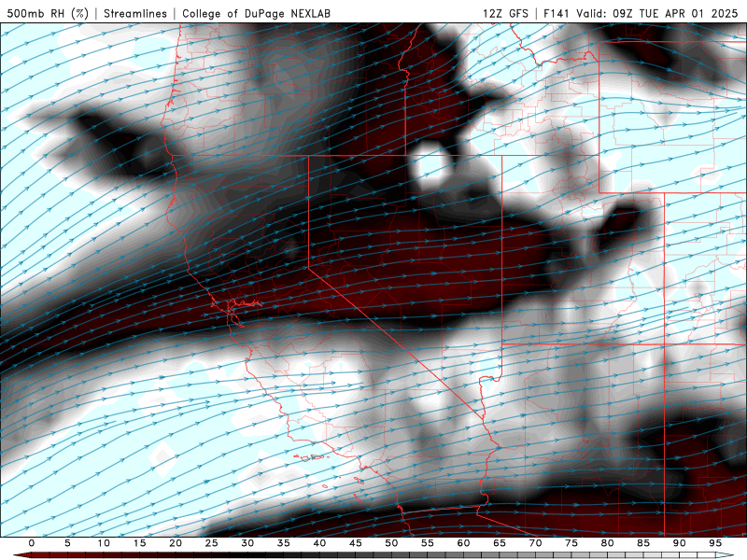Click the "500mb RH (%)" title text

click(48, 13)
